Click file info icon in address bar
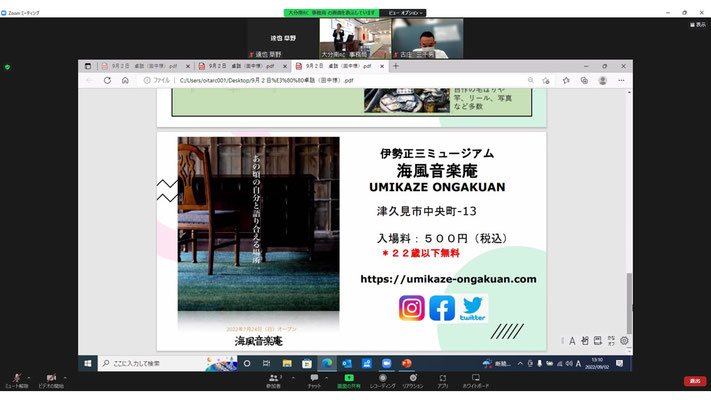Viewport: 711px width, 400px height. pos(147,80)
